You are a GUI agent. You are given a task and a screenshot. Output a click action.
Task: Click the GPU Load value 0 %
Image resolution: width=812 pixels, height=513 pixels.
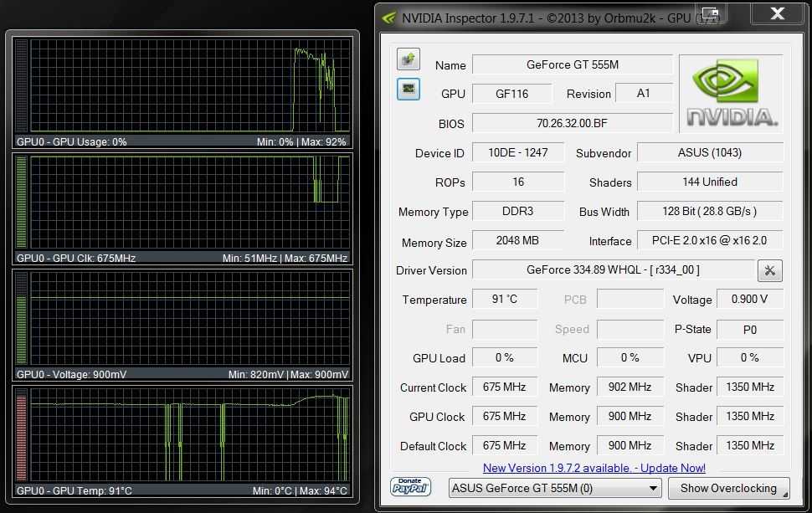(505, 357)
